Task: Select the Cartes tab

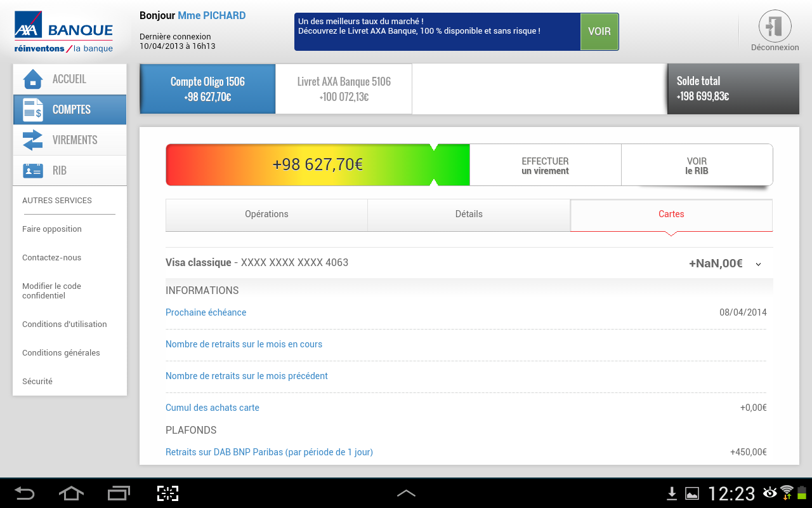Action: (x=671, y=215)
